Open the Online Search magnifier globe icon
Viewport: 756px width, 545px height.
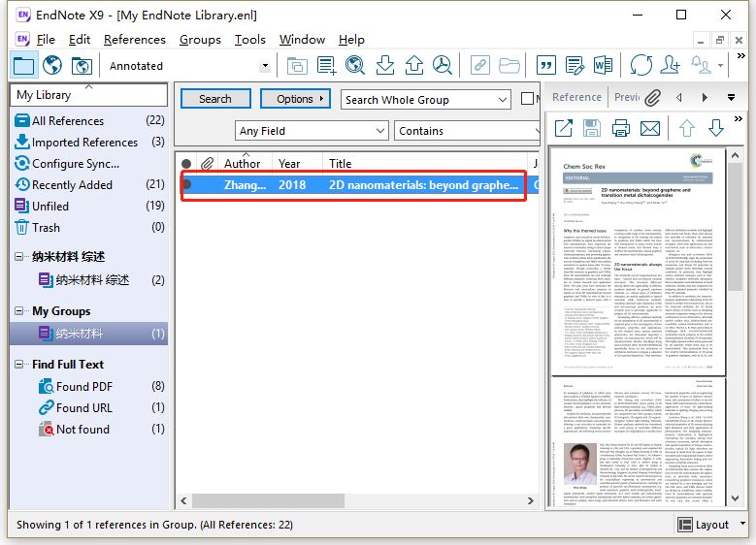click(x=355, y=66)
